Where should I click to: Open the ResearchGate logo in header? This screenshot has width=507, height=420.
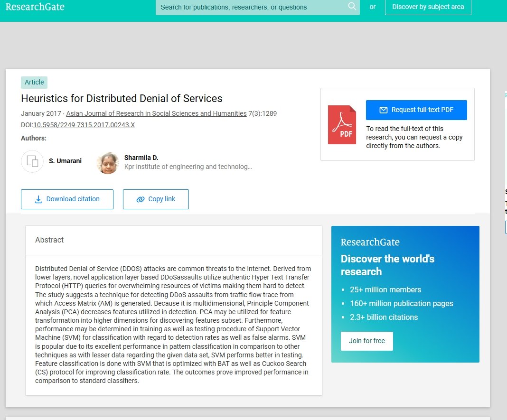[x=35, y=7]
